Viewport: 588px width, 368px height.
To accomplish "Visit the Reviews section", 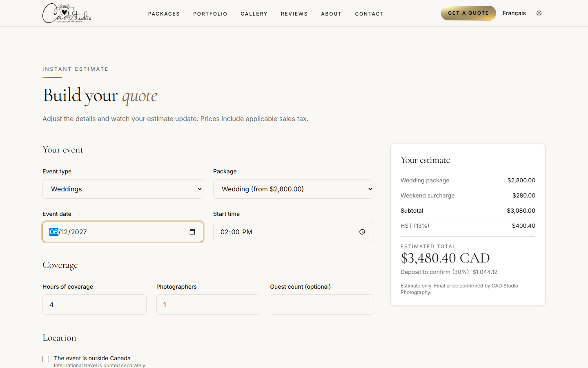I will [x=294, y=14].
